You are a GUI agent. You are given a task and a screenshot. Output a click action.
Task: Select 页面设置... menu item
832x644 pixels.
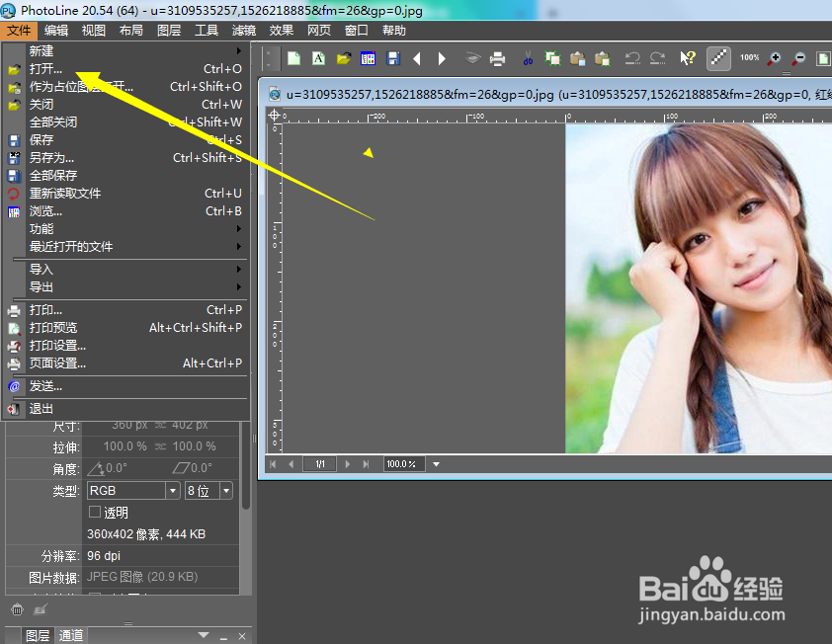coord(125,363)
